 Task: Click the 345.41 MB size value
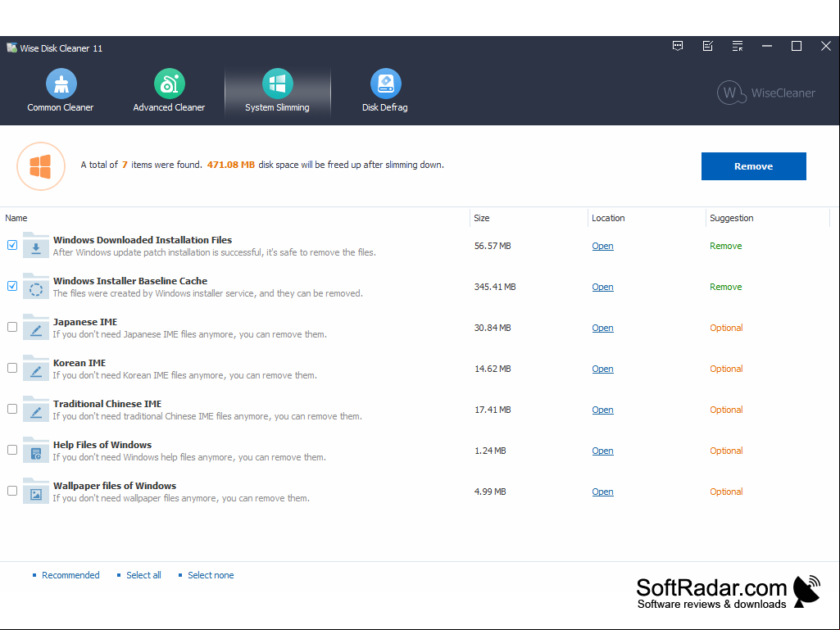pos(495,287)
